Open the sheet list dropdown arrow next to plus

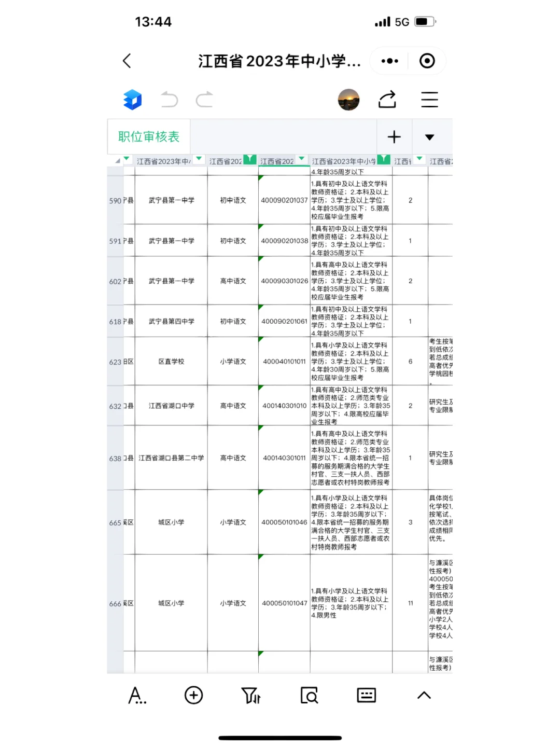pyautogui.click(x=430, y=137)
